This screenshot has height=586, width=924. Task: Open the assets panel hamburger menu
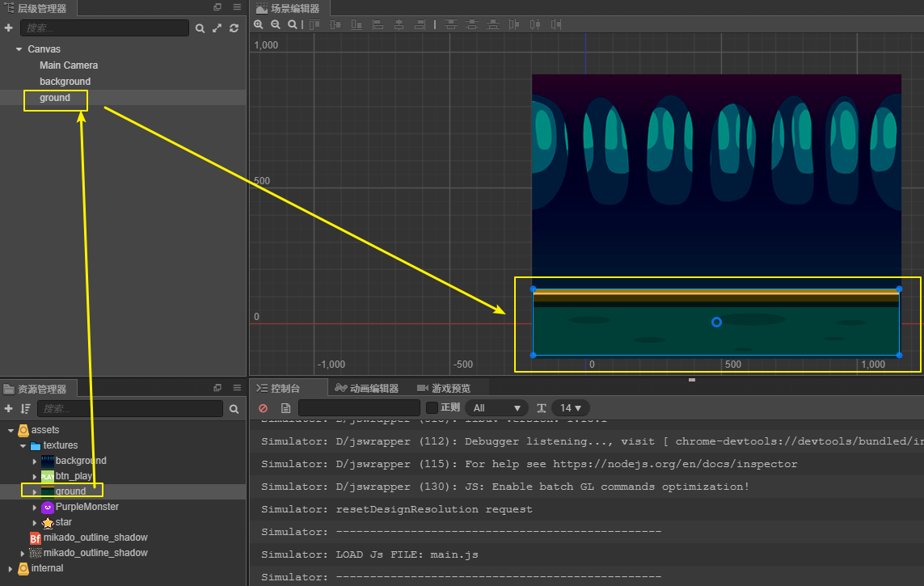(x=237, y=387)
